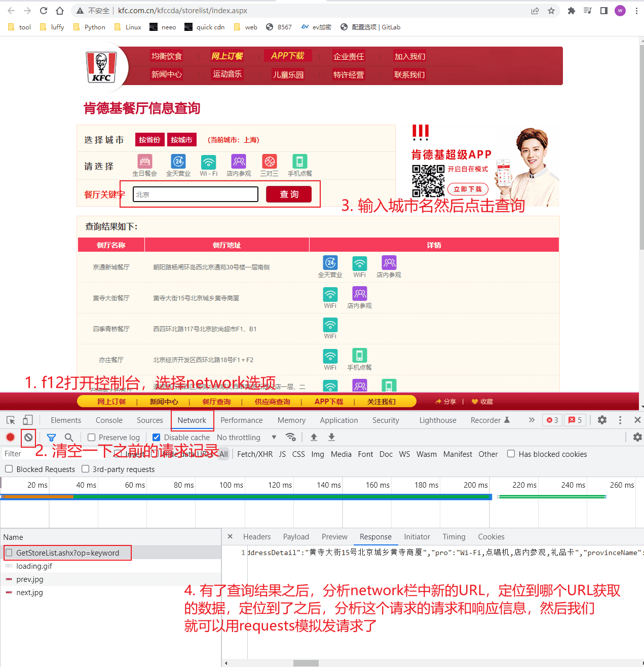The width and height of the screenshot is (644, 667).
Task: Click the KFC logo
Action: click(x=101, y=67)
